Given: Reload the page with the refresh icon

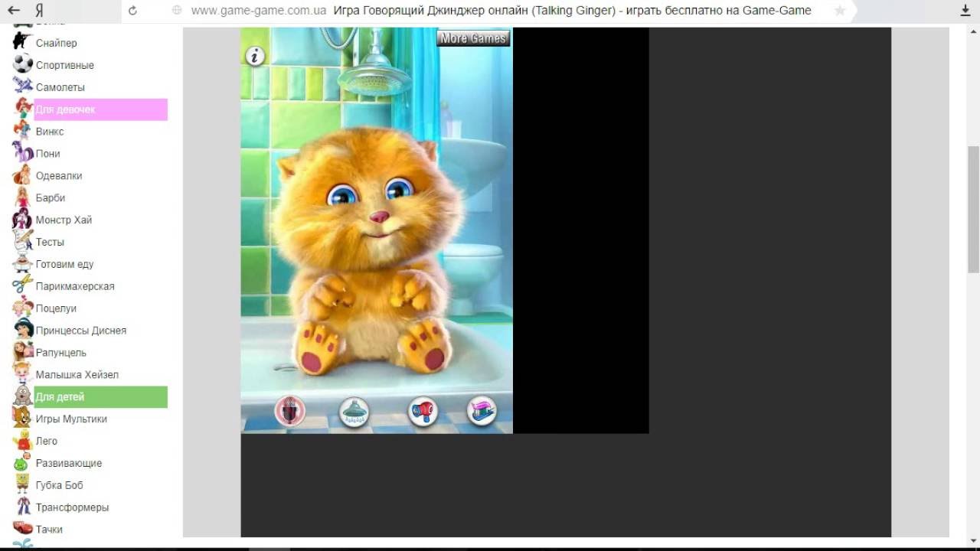Looking at the screenshot, I should [x=132, y=11].
